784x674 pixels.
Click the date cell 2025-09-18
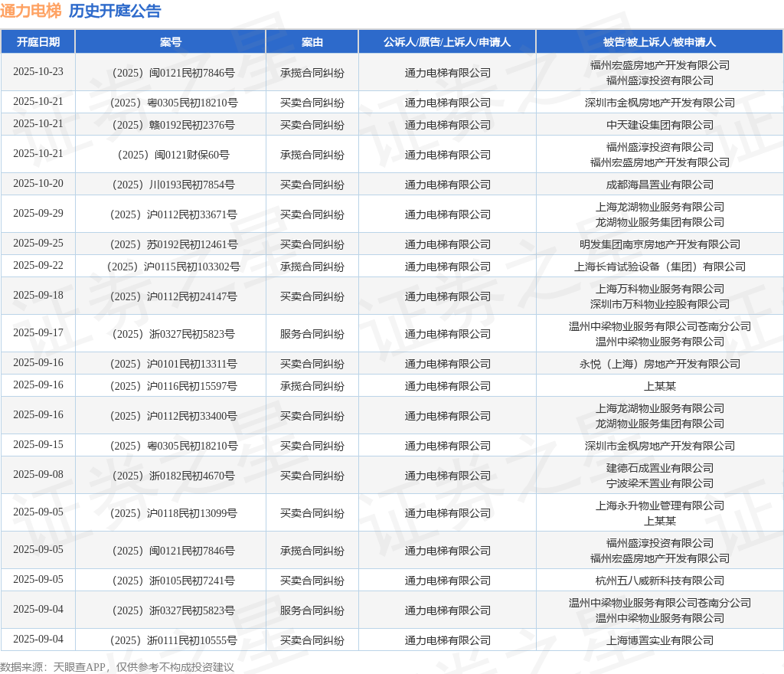[38, 296]
